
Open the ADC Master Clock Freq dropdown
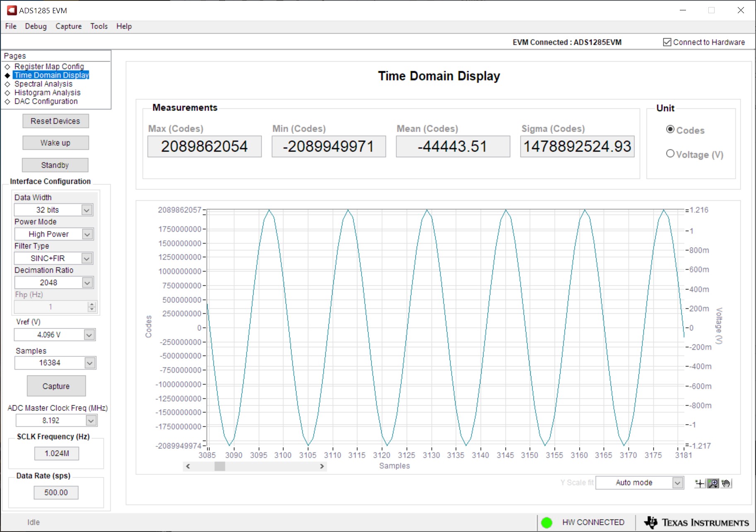91,421
